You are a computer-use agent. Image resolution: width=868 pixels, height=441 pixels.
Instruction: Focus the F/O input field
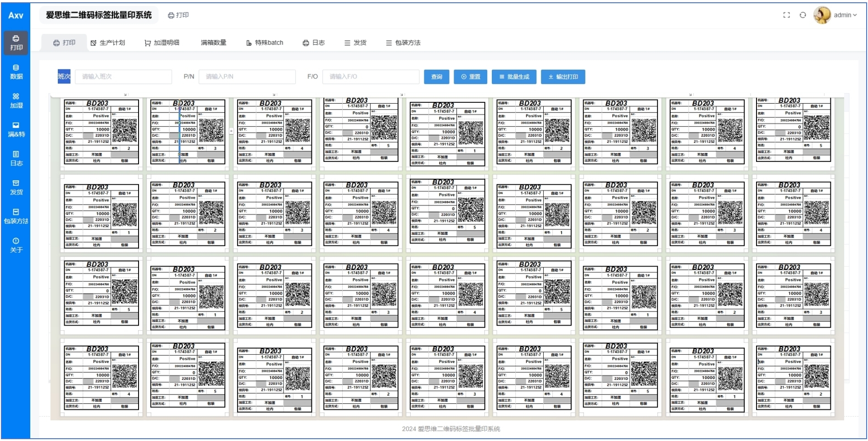point(371,77)
